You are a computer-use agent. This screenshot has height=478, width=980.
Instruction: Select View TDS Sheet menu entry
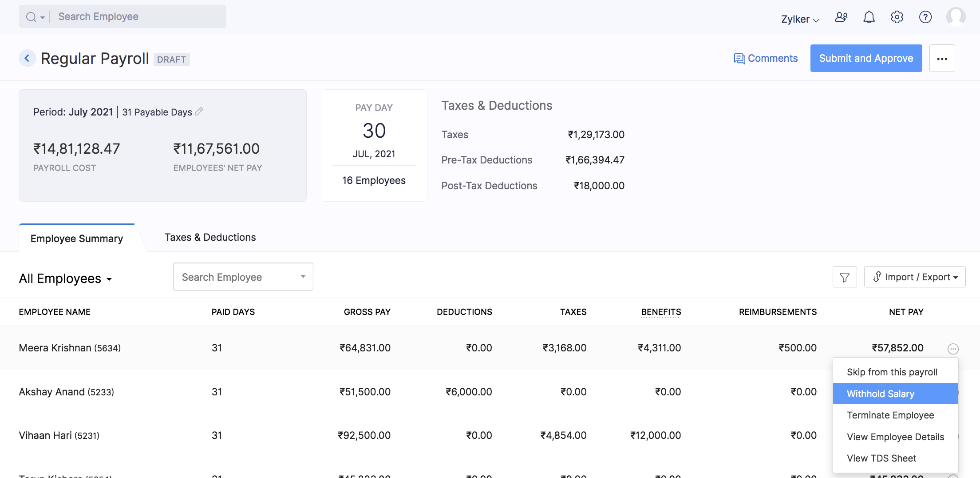pyautogui.click(x=881, y=458)
